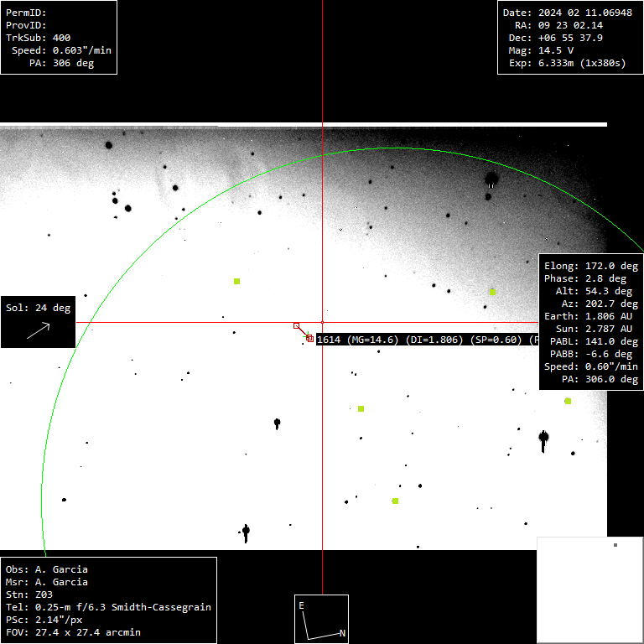Click the E/N compass orientation indicator
The image size is (644, 644).
322,619
